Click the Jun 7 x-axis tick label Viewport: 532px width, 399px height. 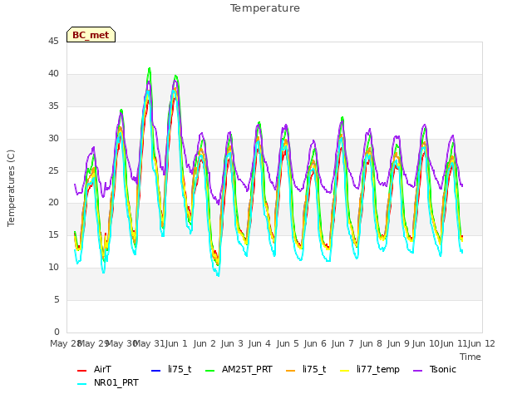coord(342,343)
